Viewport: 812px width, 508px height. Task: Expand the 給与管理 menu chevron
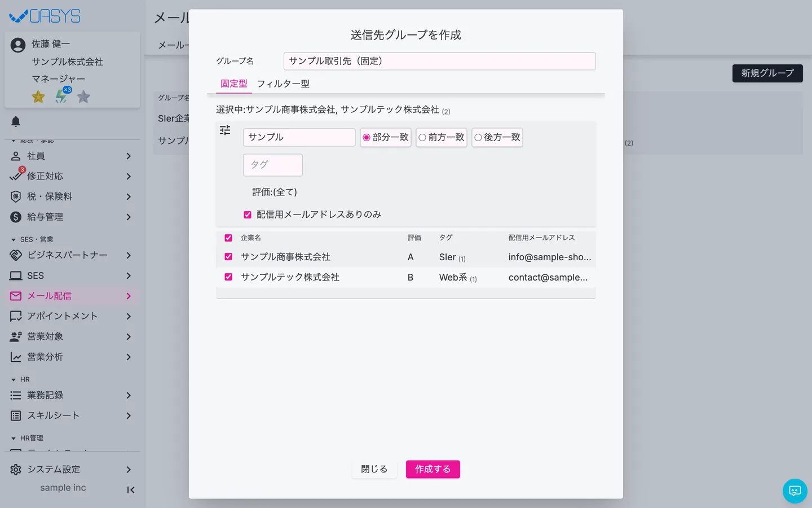[x=129, y=217]
